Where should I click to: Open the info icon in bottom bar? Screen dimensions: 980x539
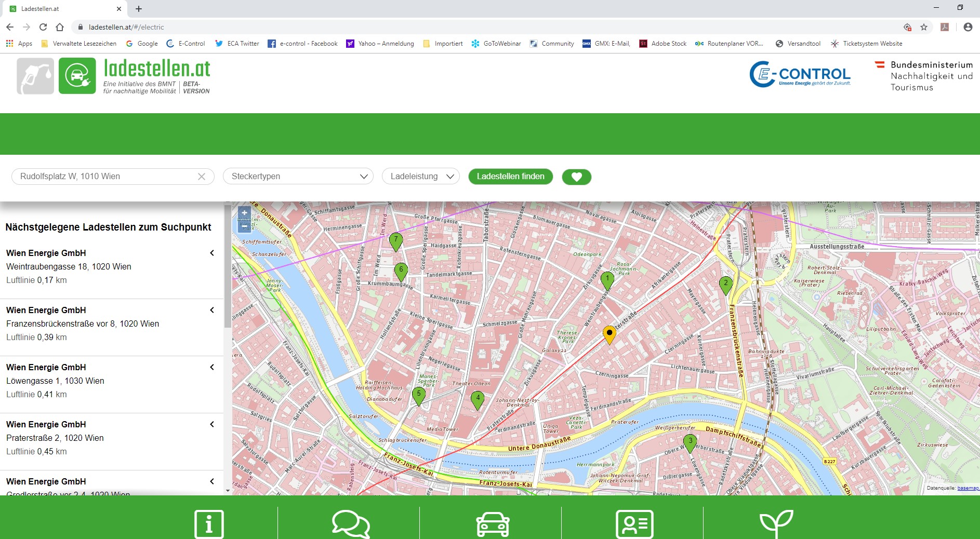[x=209, y=523]
